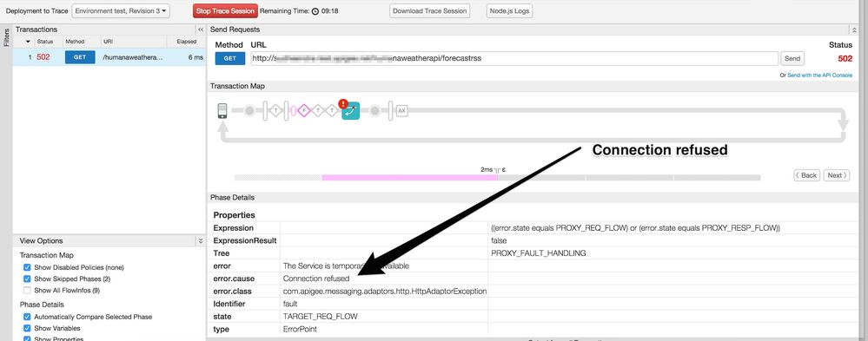Click the gray circle node right of the phone icon

tap(249, 111)
